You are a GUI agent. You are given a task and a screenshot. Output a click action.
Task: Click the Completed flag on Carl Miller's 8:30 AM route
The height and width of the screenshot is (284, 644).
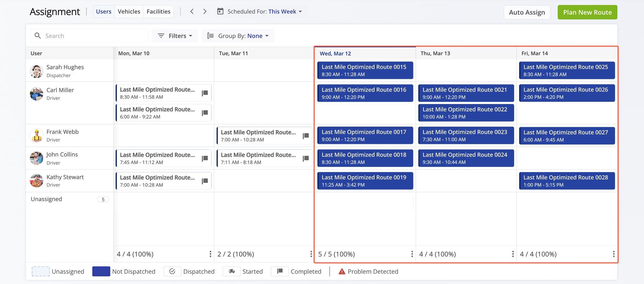[x=205, y=93]
